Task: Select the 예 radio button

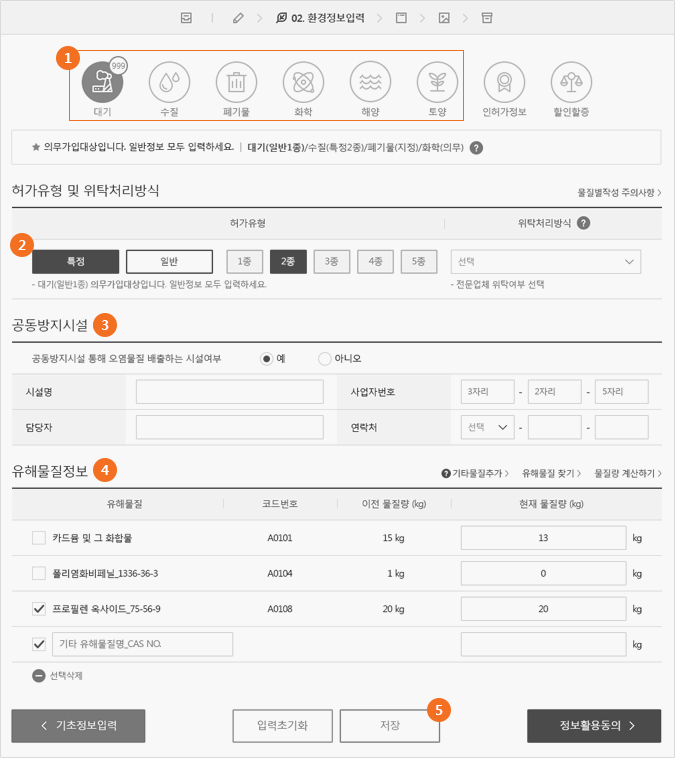Action: pos(266,359)
